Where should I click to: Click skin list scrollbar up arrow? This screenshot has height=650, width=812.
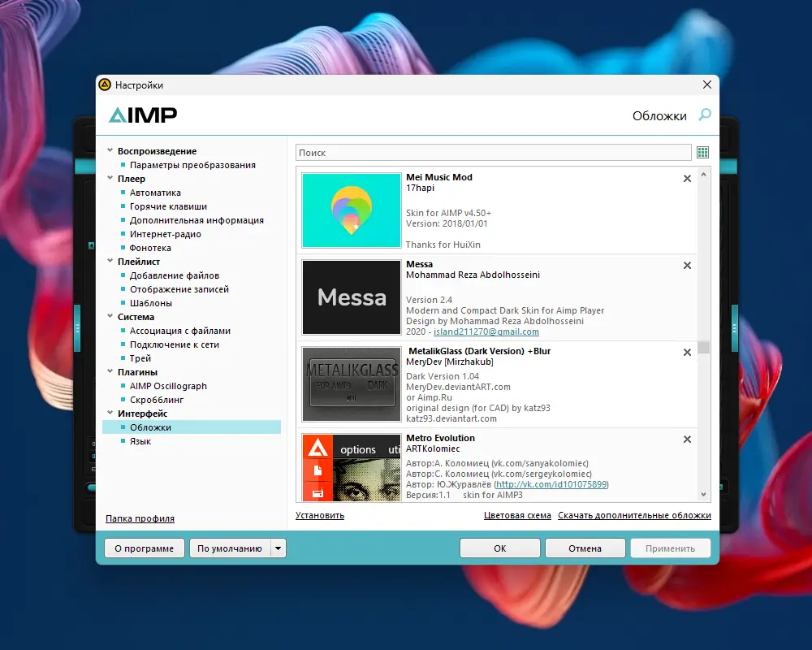point(703,175)
